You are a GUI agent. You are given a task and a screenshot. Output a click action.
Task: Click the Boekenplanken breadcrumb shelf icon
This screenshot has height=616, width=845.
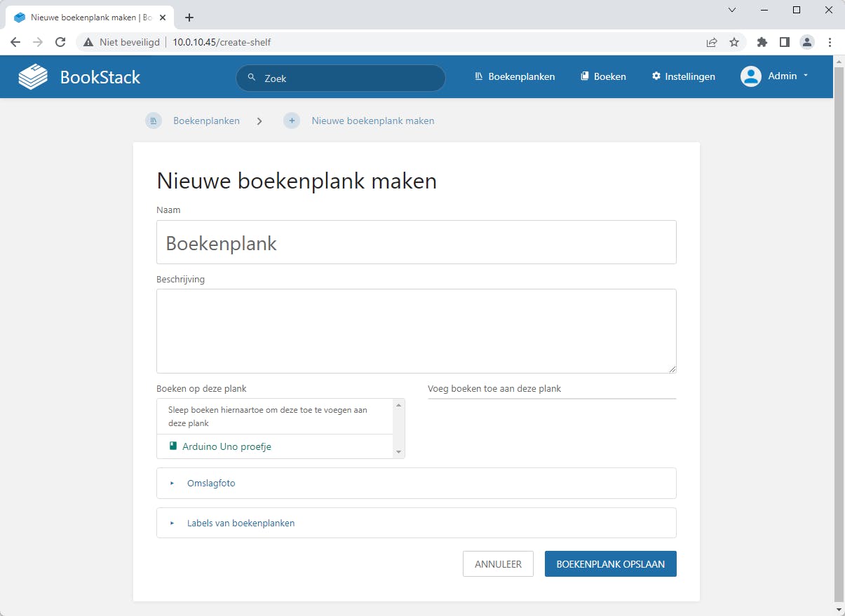pyautogui.click(x=154, y=121)
